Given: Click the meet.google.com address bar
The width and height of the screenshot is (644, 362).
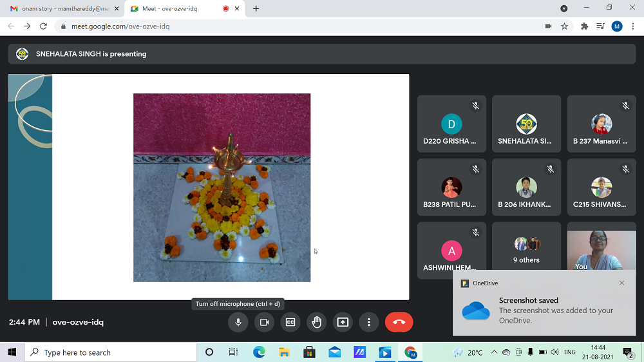Looking at the screenshot, I should coord(258,26).
